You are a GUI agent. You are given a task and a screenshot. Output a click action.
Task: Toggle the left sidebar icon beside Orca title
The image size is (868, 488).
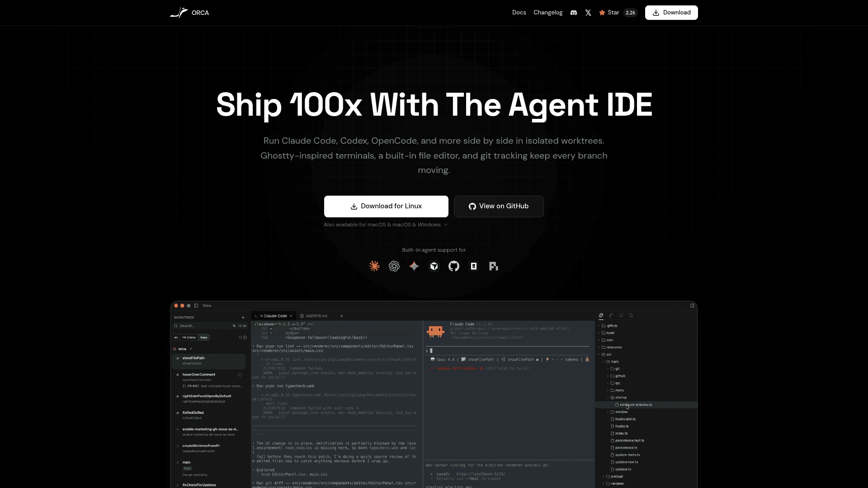coord(196,305)
